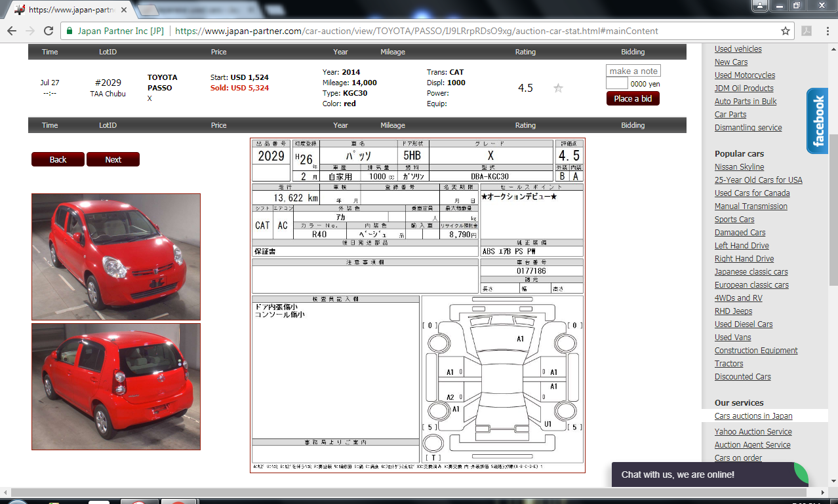Open the Chrome menu icon
This screenshot has height=504, width=838.
[826, 31]
